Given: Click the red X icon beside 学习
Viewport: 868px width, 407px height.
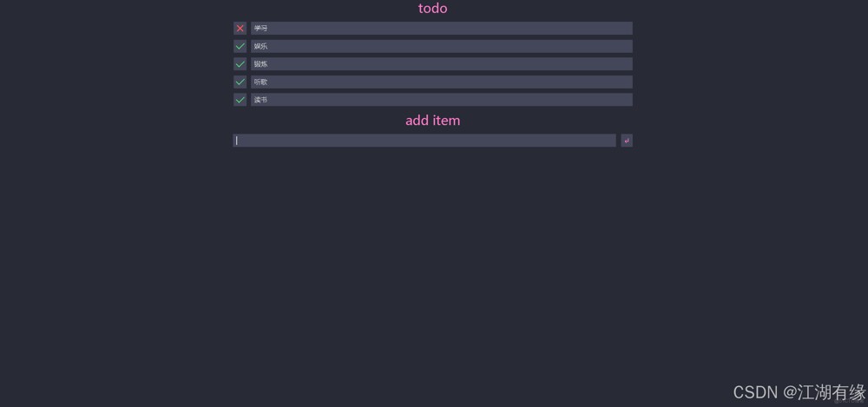Looking at the screenshot, I should (x=240, y=29).
